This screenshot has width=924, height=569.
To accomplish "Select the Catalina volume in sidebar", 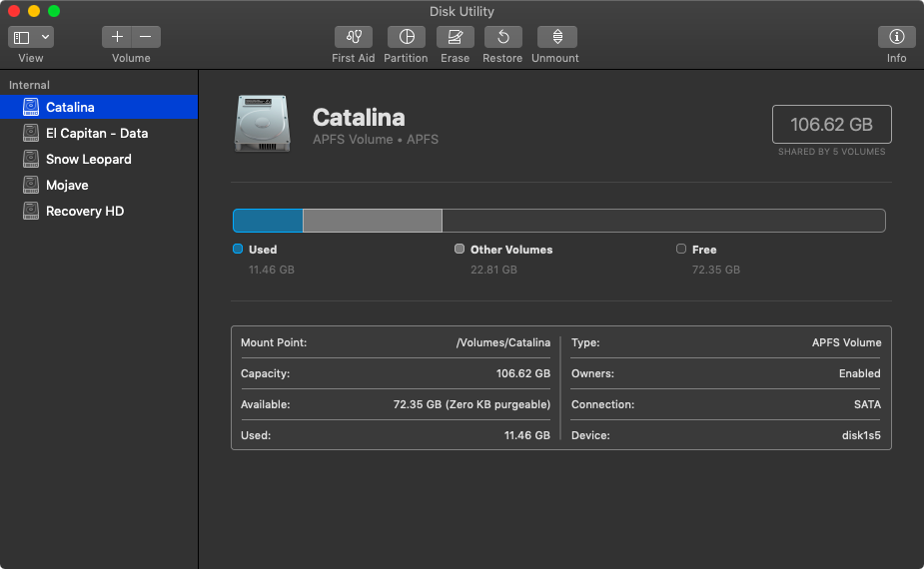I will (x=99, y=107).
